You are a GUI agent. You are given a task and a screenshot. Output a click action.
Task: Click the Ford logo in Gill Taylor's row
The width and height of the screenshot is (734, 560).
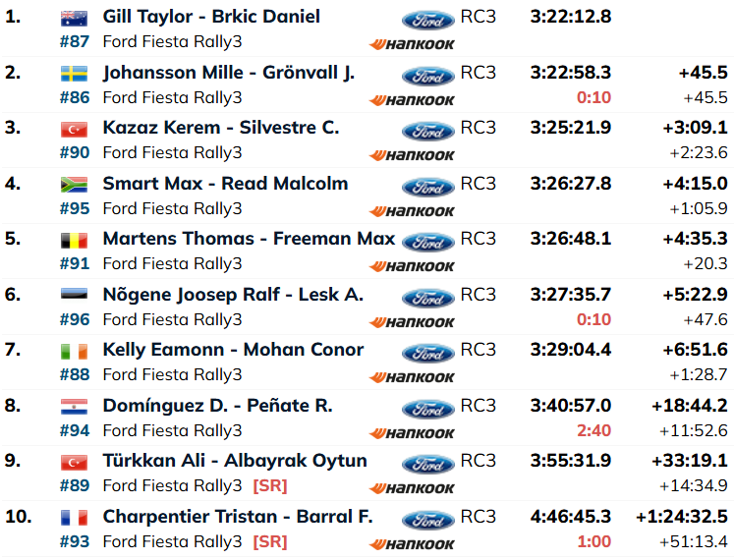click(428, 20)
